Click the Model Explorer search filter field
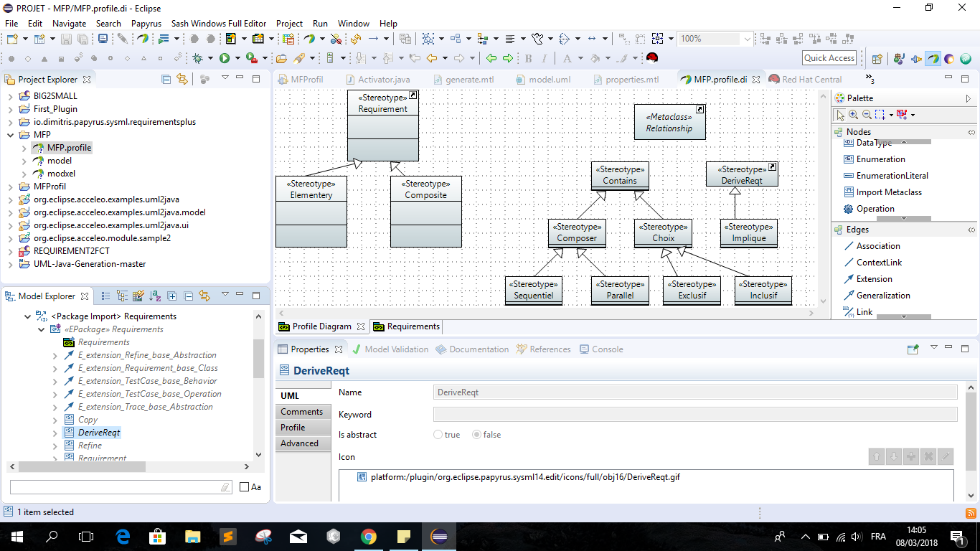The height and width of the screenshot is (551, 980). [x=121, y=487]
